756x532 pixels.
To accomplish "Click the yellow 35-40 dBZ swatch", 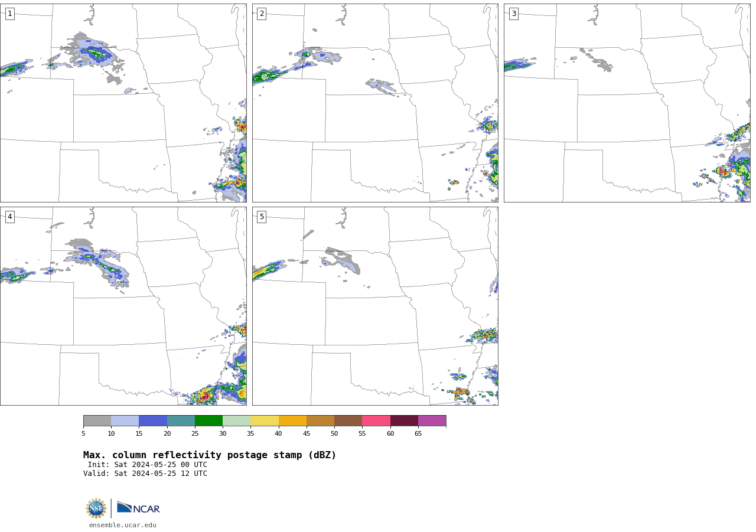I will pyautogui.click(x=265, y=420).
